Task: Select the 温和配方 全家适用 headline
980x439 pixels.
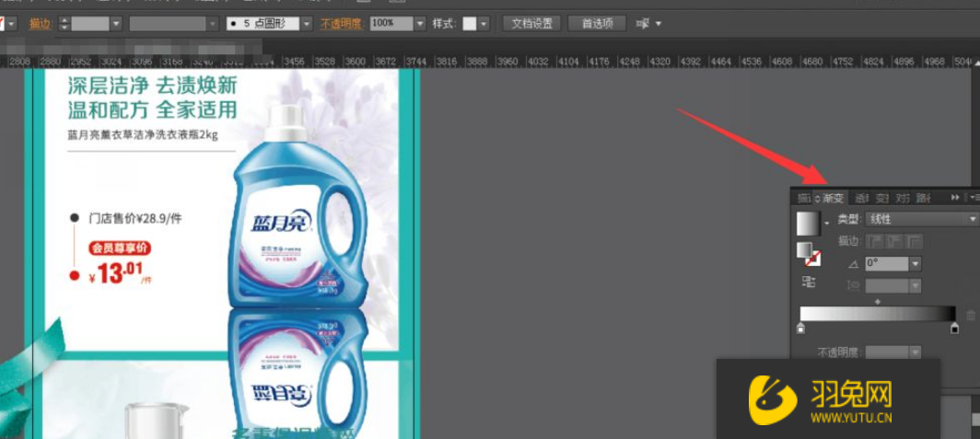Action: [x=153, y=110]
